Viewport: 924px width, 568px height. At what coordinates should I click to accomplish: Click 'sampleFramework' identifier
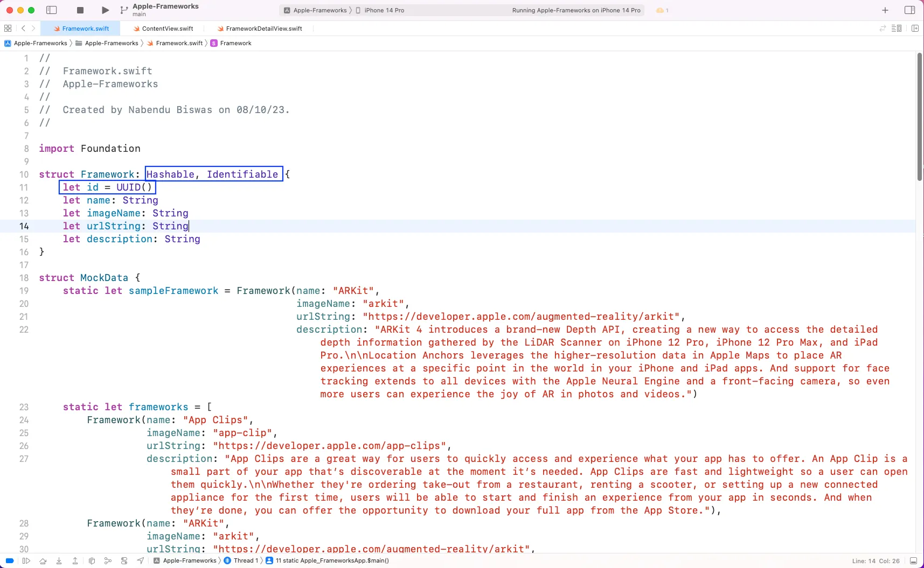[173, 291]
